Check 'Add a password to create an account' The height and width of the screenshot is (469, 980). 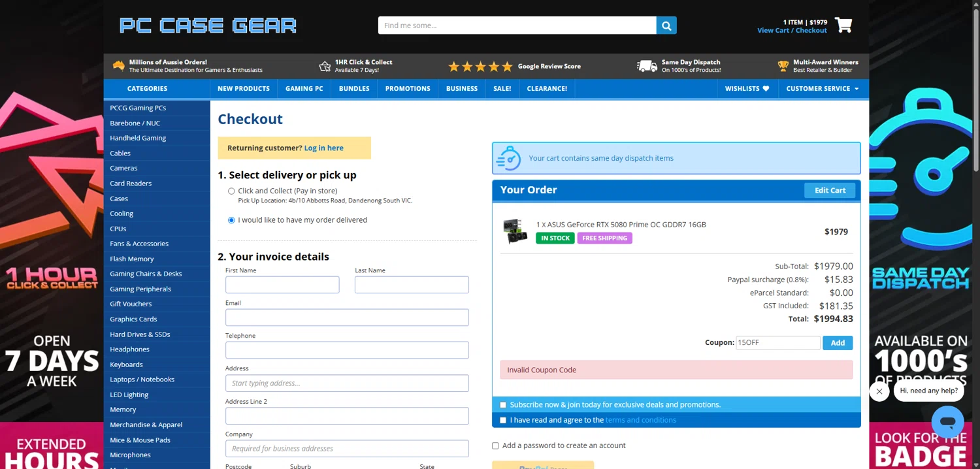[x=495, y=445]
